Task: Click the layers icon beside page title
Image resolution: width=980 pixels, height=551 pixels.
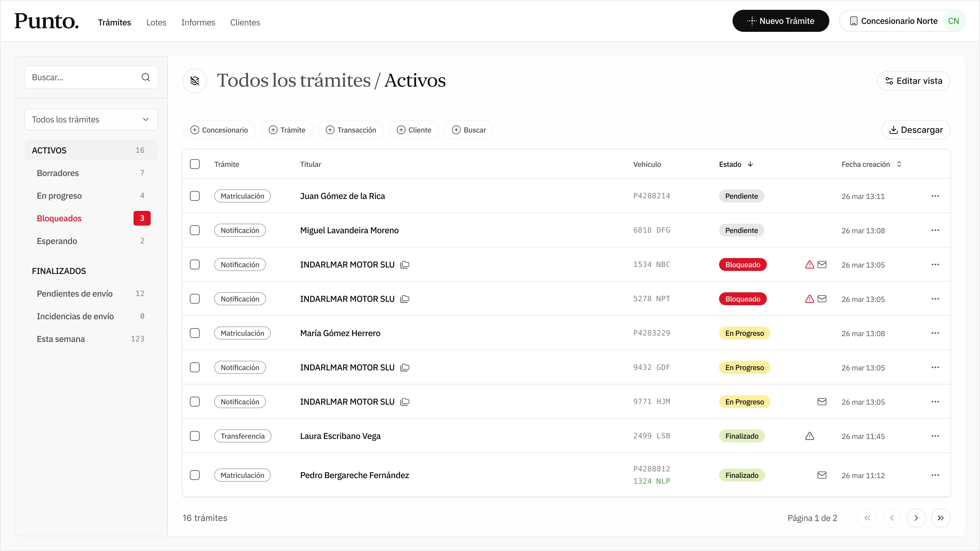Action: [x=195, y=81]
